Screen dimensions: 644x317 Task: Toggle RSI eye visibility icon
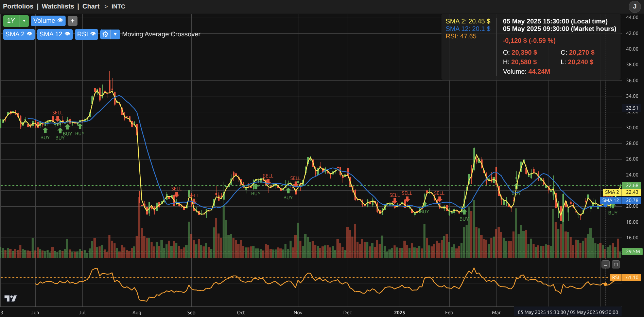[x=93, y=34]
